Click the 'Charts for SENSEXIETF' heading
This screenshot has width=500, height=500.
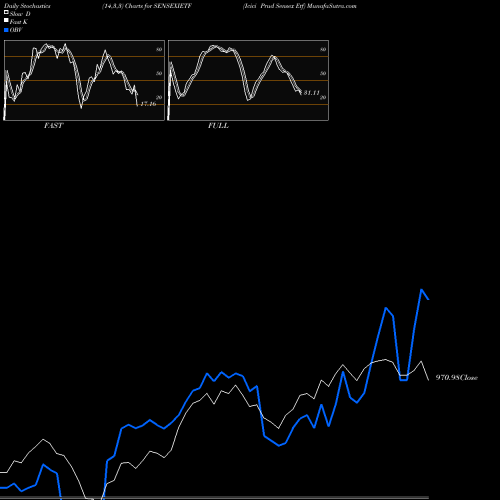pos(158,6)
